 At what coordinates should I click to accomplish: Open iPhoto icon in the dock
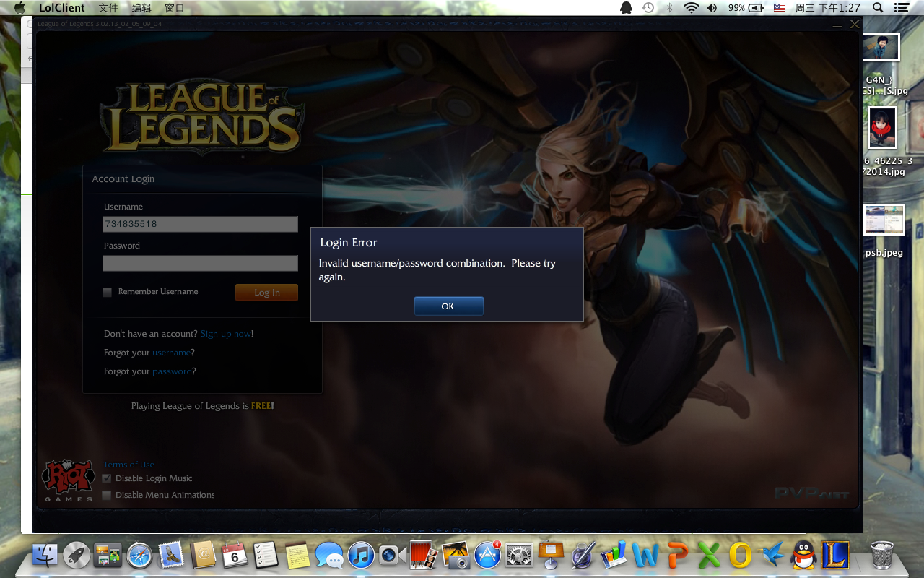pos(456,555)
